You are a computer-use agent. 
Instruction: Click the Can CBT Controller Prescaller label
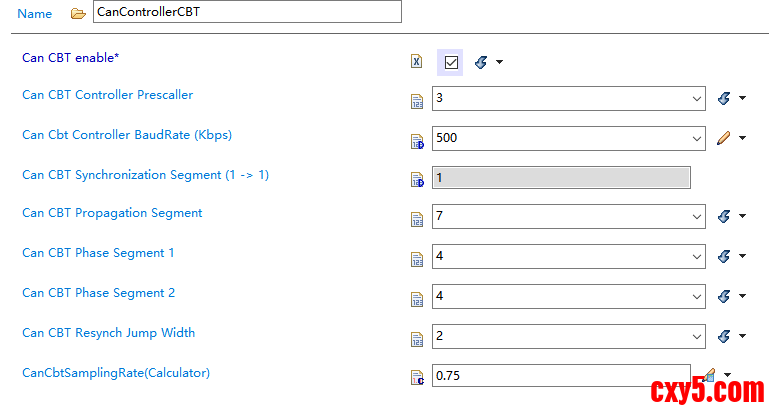click(107, 95)
